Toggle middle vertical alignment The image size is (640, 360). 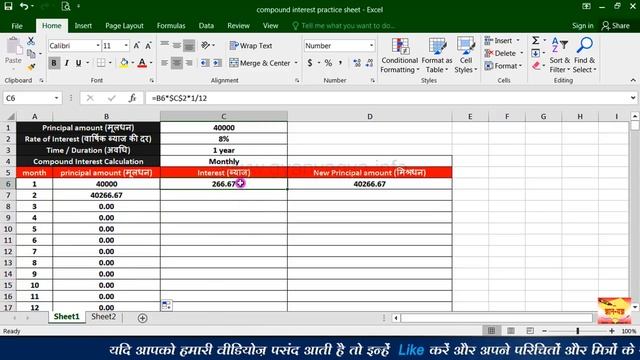tap(177, 45)
